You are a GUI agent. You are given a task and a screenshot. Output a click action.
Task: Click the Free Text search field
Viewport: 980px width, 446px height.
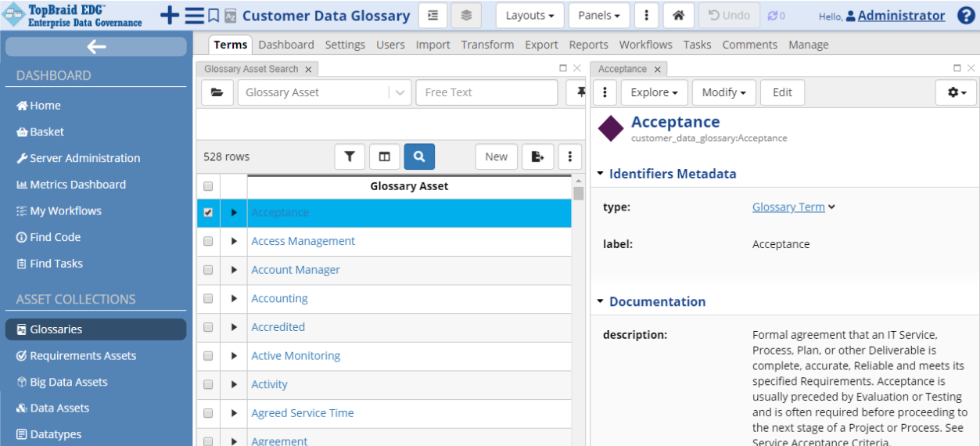coord(486,92)
